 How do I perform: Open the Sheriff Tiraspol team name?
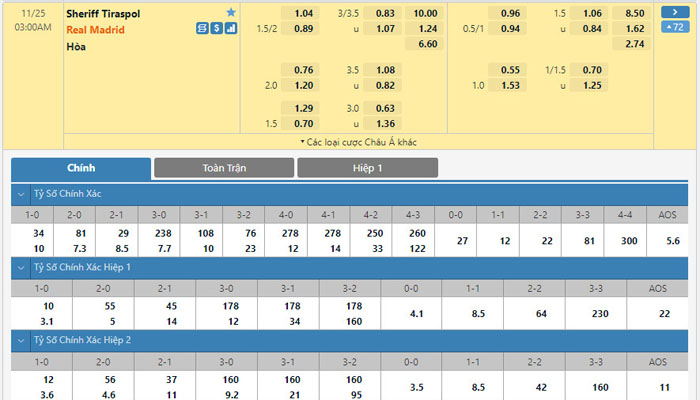[x=103, y=14]
